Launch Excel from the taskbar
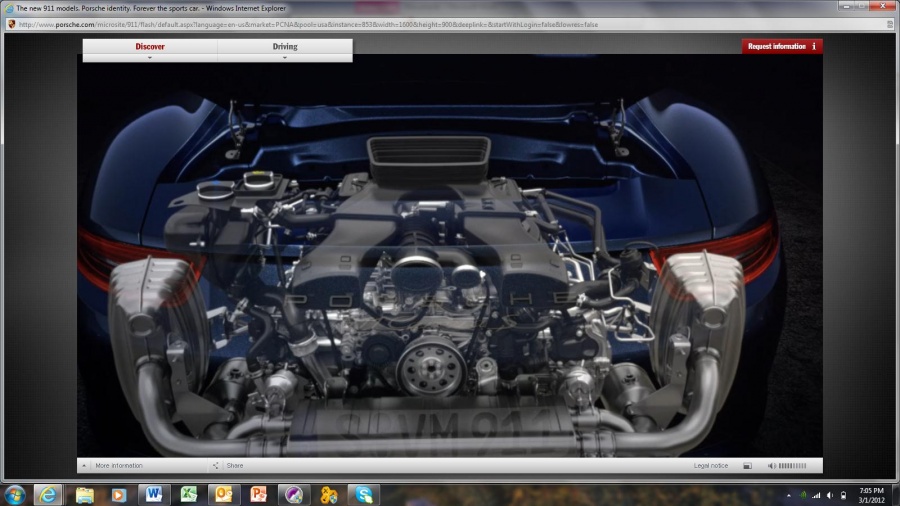Viewport: 900px width, 506px height. (188, 495)
